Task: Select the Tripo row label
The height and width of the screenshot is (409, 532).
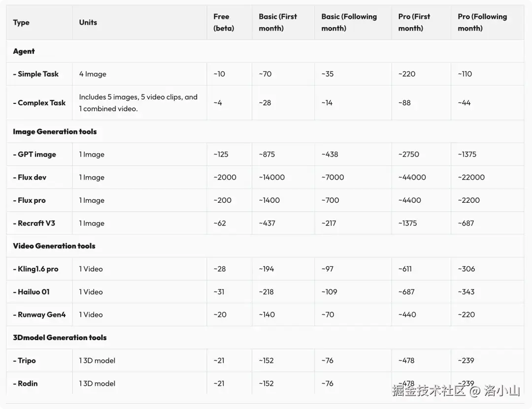Action: click(25, 361)
